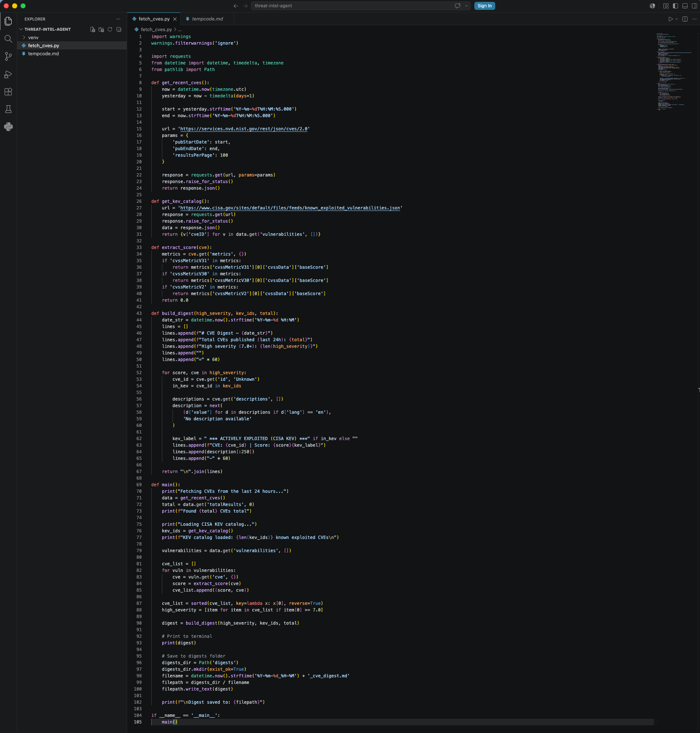Image resolution: width=700 pixels, height=733 pixels.
Task: Open the Explorer view in activity bar
Action: click(8, 21)
